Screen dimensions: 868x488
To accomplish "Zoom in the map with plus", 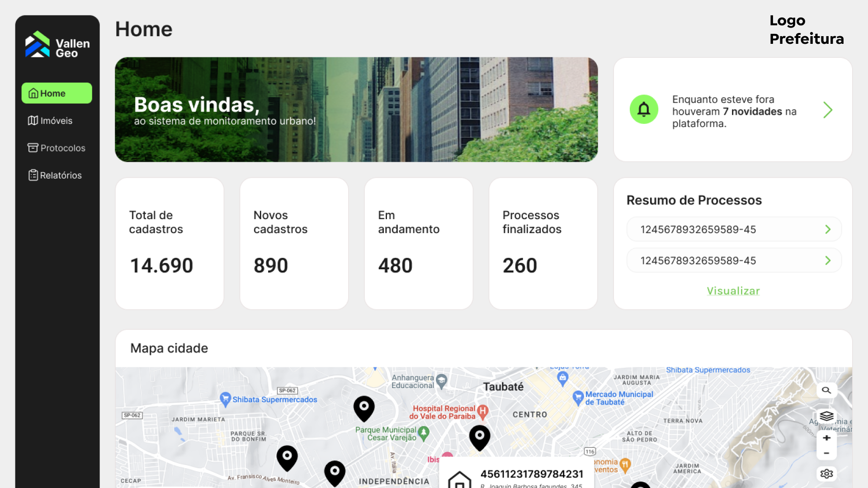I will tap(826, 438).
